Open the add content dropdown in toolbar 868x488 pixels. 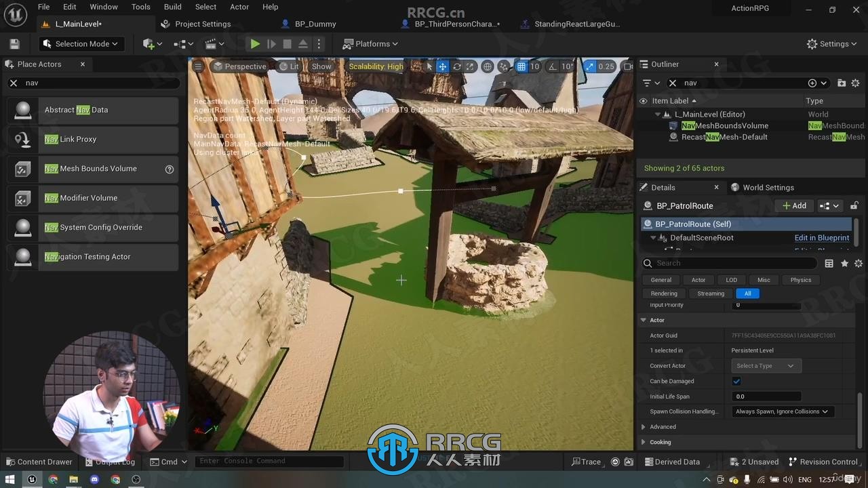pos(153,44)
